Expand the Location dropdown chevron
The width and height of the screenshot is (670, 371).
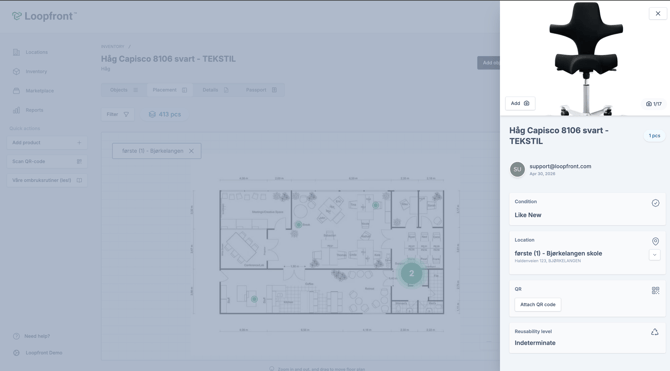pos(654,255)
